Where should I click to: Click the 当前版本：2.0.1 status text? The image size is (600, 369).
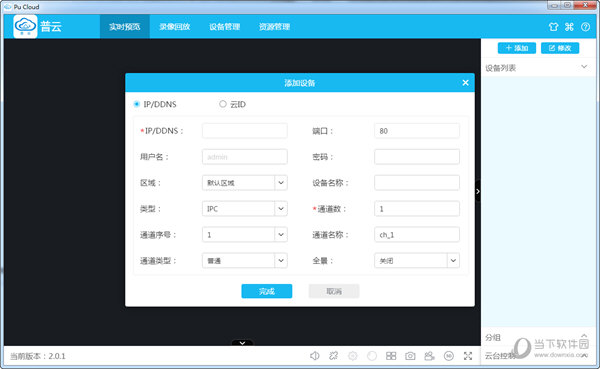point(38,356)
